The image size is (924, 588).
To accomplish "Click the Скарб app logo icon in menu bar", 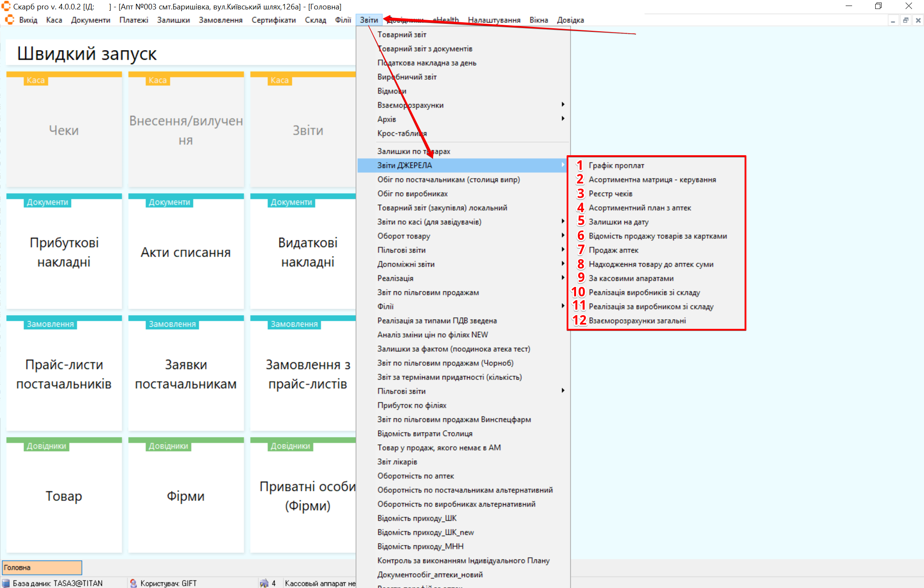I will (x=9, y=20).
